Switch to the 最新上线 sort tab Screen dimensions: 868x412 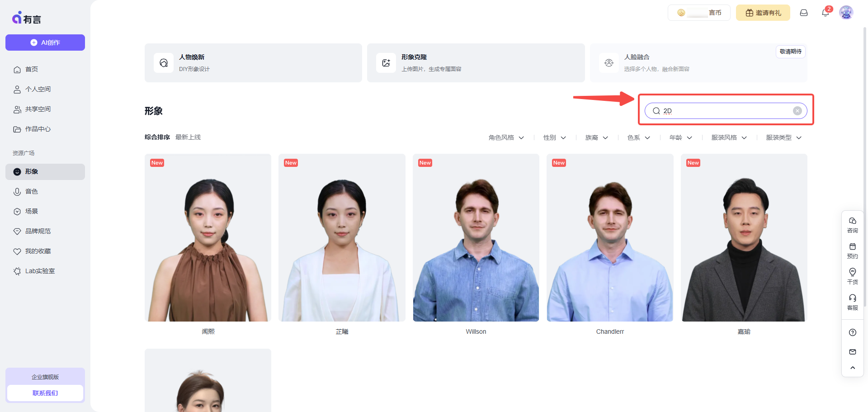click(x=188, y=137)
